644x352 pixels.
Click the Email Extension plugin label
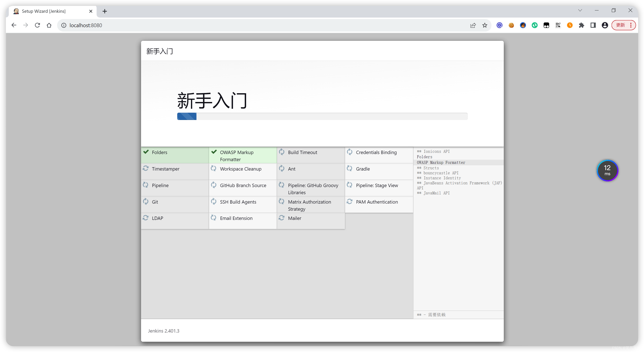(236, 218)
